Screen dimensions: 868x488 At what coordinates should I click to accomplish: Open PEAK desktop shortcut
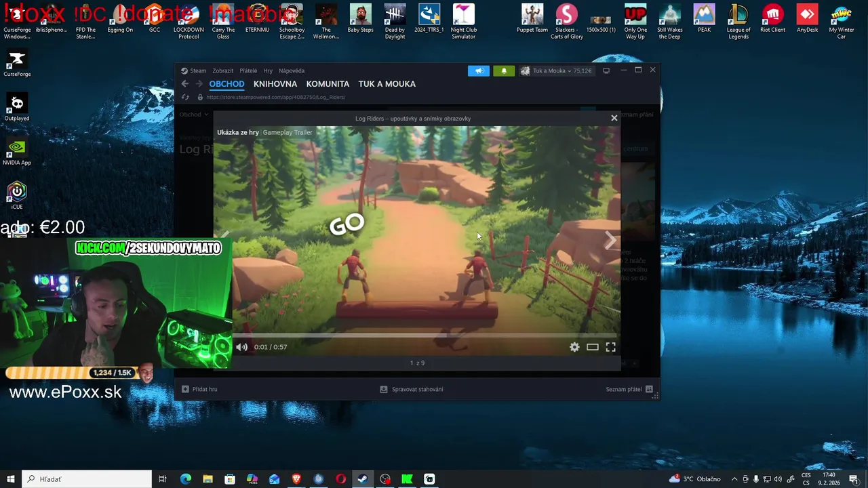coord(704,18)
